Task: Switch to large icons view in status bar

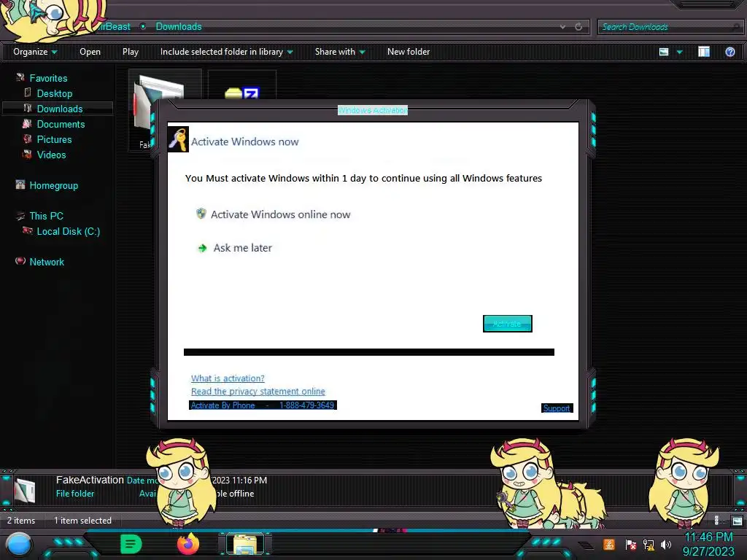Action: tap(737, 521)
